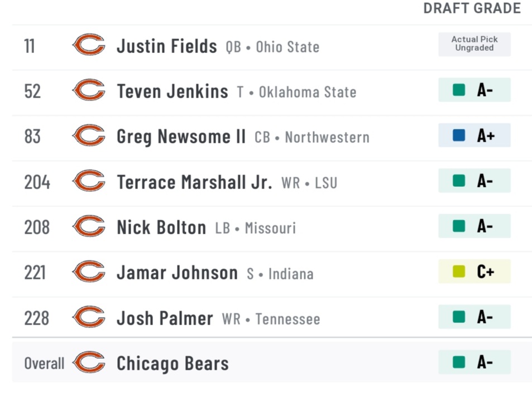Select the Actual Pick Ungraded badge
Screen dimensions: 532x396
tap(475, 44)
